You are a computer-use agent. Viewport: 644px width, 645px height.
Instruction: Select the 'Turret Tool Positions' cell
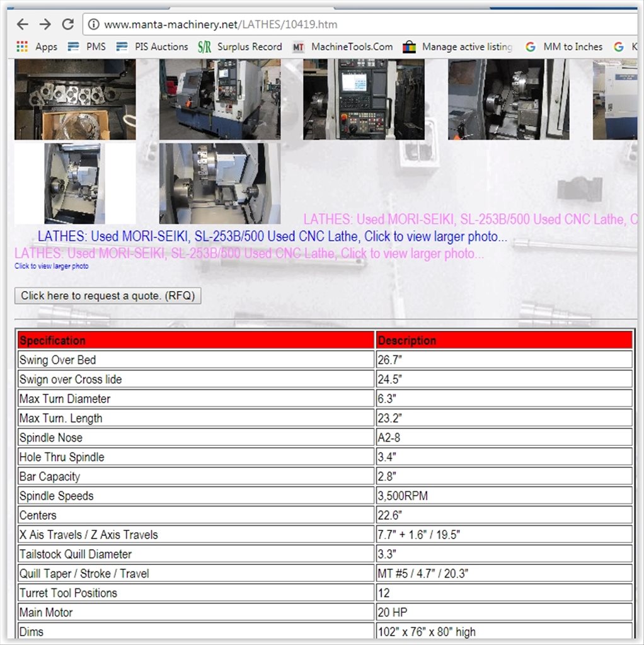[196, 593]
